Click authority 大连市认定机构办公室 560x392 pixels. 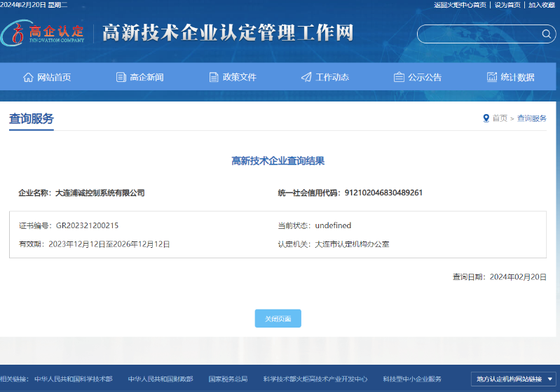coord(352,244)
